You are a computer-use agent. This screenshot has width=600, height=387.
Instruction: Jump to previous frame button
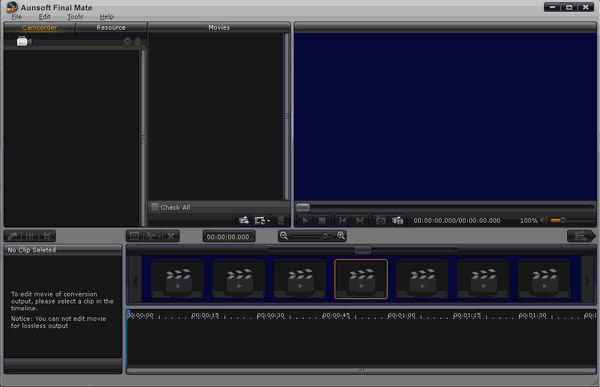tap(343, 221)
